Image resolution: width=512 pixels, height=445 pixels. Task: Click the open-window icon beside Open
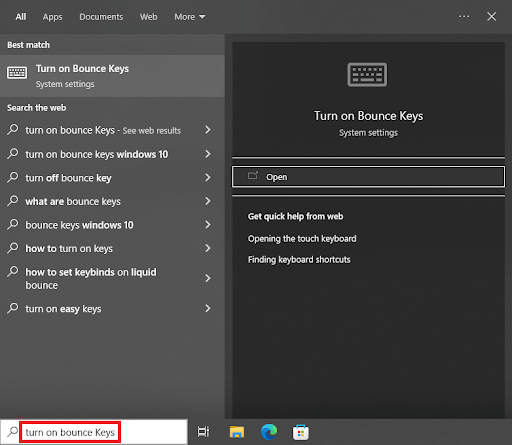point(253,175)
